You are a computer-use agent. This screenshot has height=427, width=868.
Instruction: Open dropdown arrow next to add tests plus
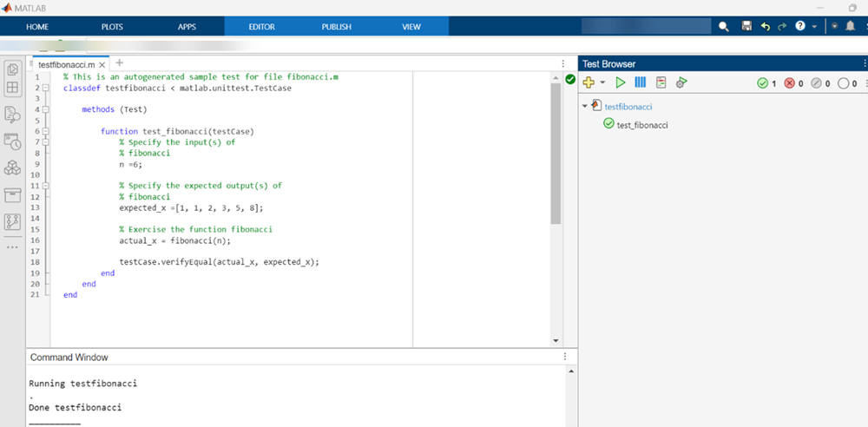pos(602,83)
